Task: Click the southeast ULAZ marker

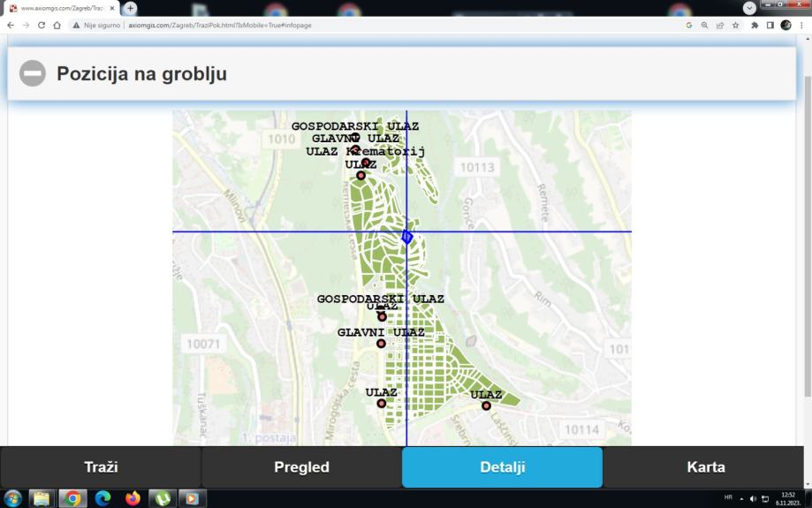Action: point(486,406)
